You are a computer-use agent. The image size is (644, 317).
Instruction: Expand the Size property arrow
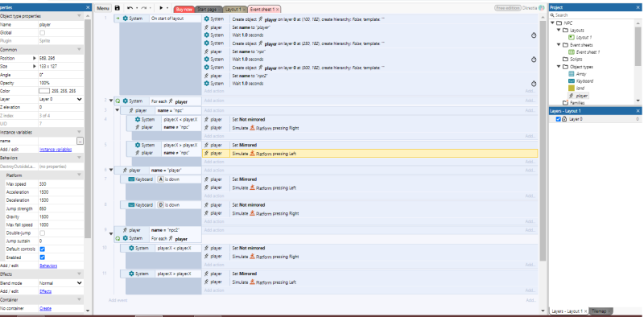[x=35, y=66]
